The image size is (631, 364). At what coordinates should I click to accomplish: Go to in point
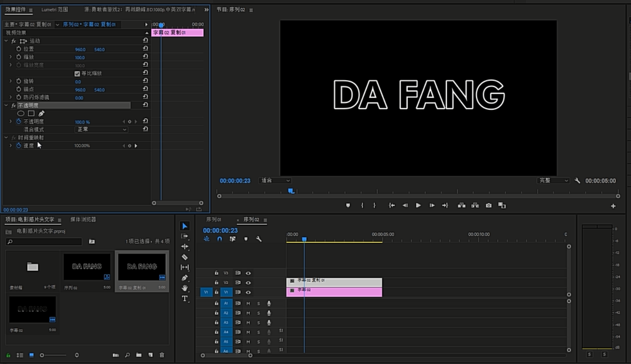click(392, 206)
